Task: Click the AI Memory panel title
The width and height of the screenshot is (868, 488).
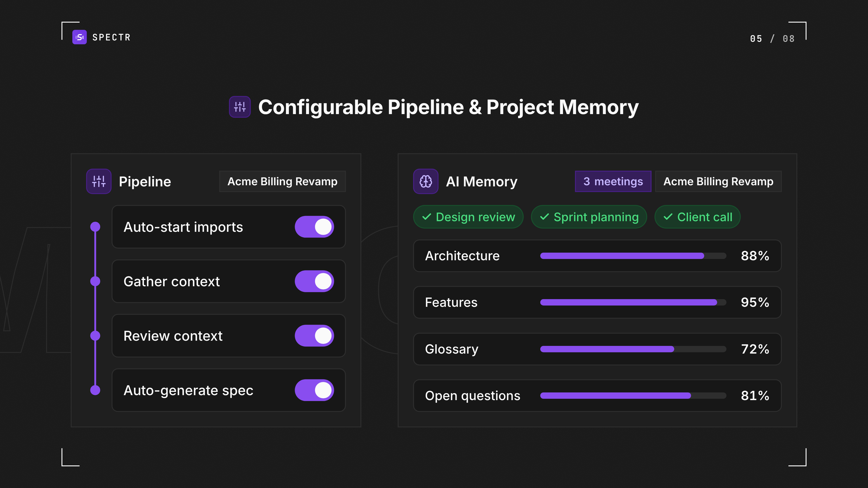Action: [481, 181]
